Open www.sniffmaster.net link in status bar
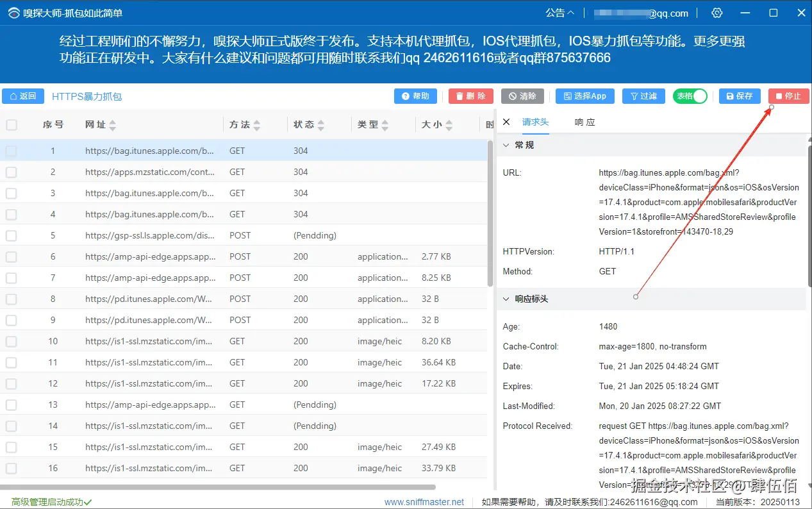This screenshot has height=509, width=812. coord(424,502)
